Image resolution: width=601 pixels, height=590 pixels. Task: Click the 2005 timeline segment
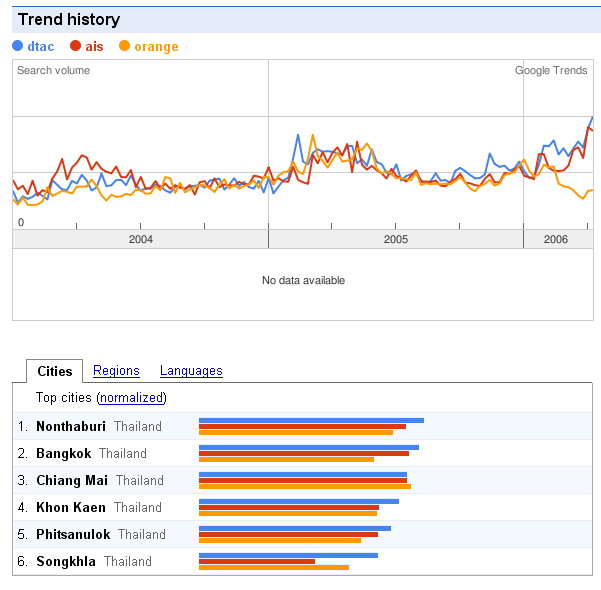coord(396,239)
